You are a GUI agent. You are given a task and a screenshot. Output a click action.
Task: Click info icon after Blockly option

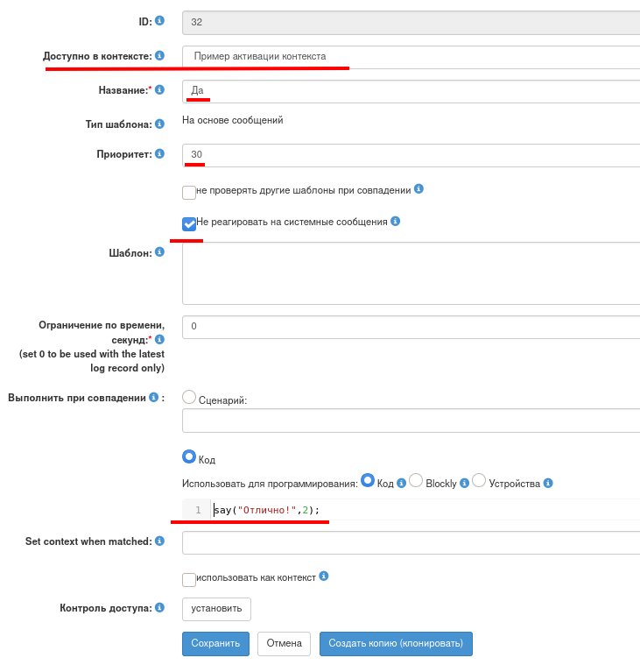click(x=465, y=483)
